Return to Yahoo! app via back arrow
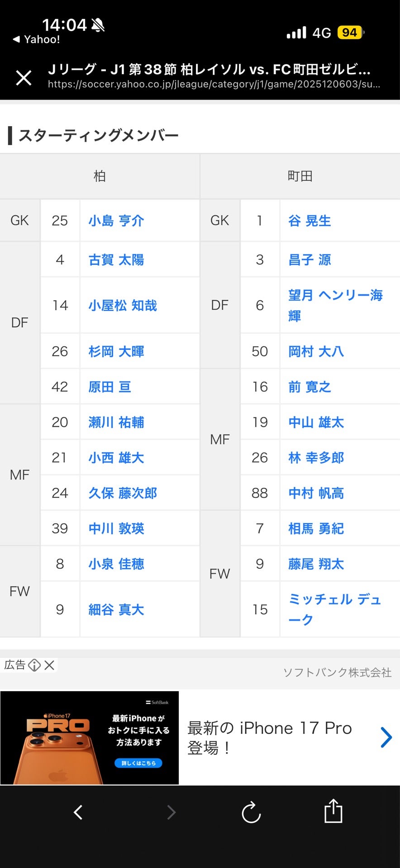Image resolution: width=400 pixels, height=868 pixels. (36, 39)
